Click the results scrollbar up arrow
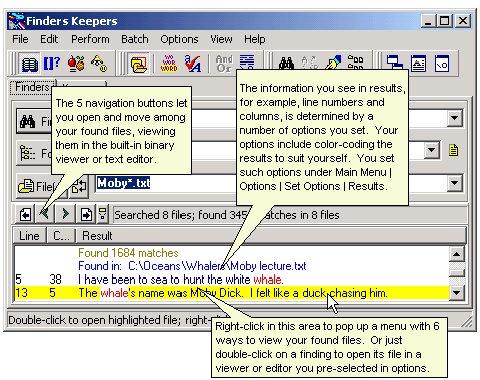Screen dimensions: 480x380 (456, 254)
